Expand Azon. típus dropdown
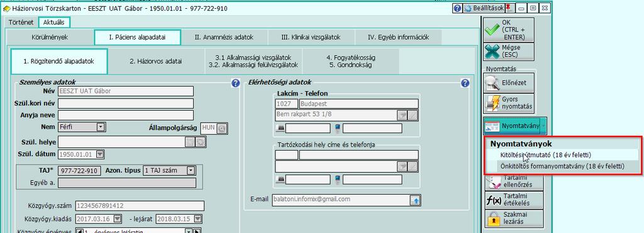 pyautogui.click(x=191, y=170)
